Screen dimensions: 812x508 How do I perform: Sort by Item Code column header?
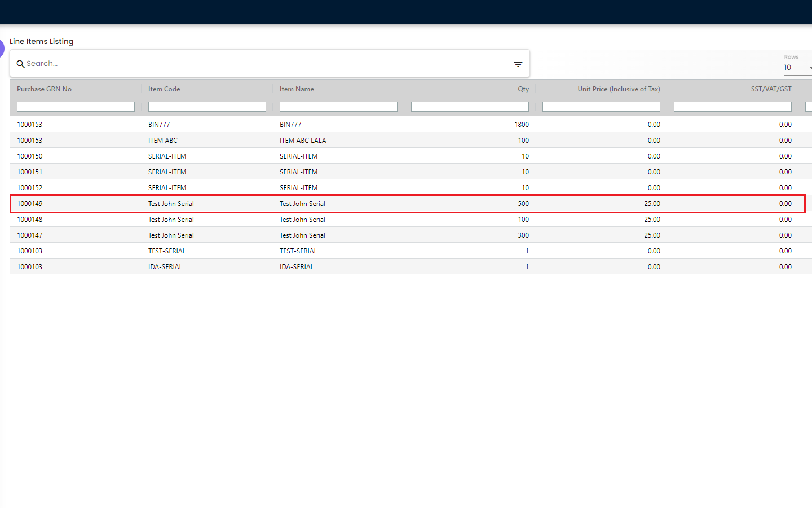164,89
